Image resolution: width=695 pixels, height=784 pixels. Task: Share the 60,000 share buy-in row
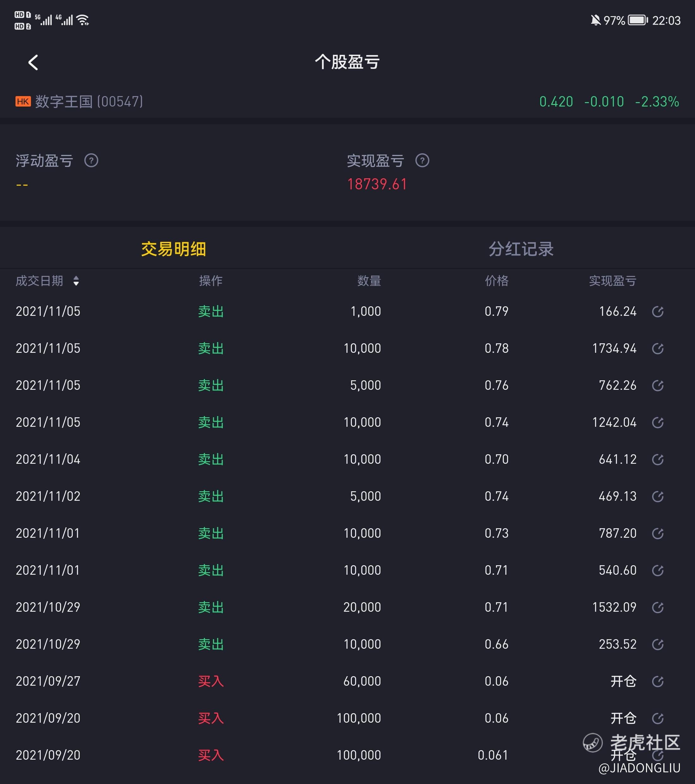coord(657,682)
